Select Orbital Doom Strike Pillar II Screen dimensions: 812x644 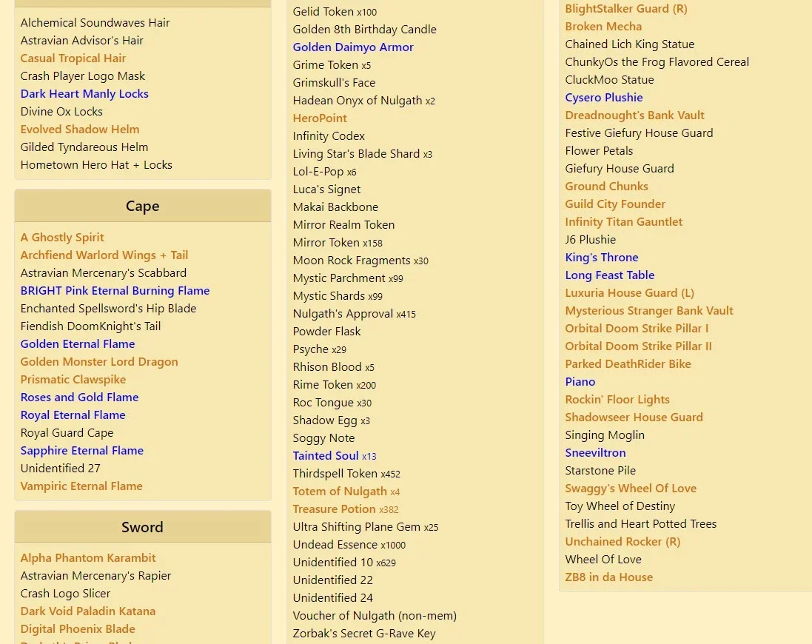(x=638, y=346)
